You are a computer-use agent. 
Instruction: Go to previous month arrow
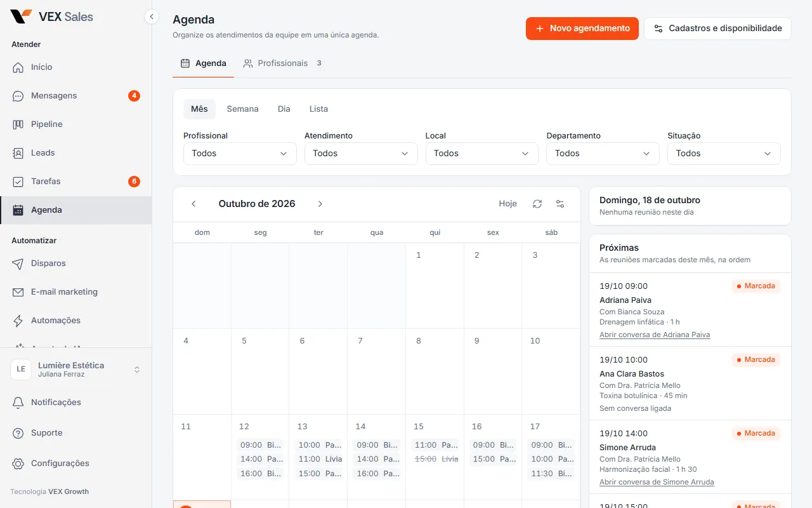pos(193,204)
